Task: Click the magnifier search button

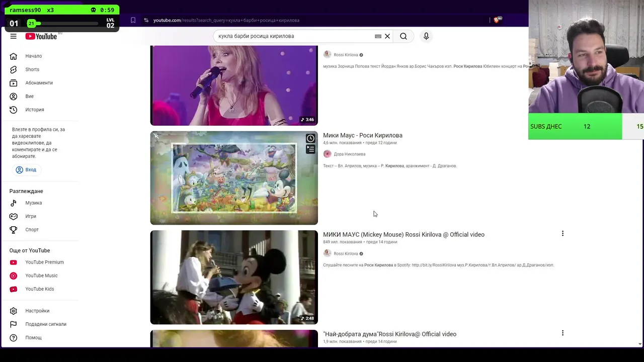Action: pyautogui.click(x=404, y=36)
